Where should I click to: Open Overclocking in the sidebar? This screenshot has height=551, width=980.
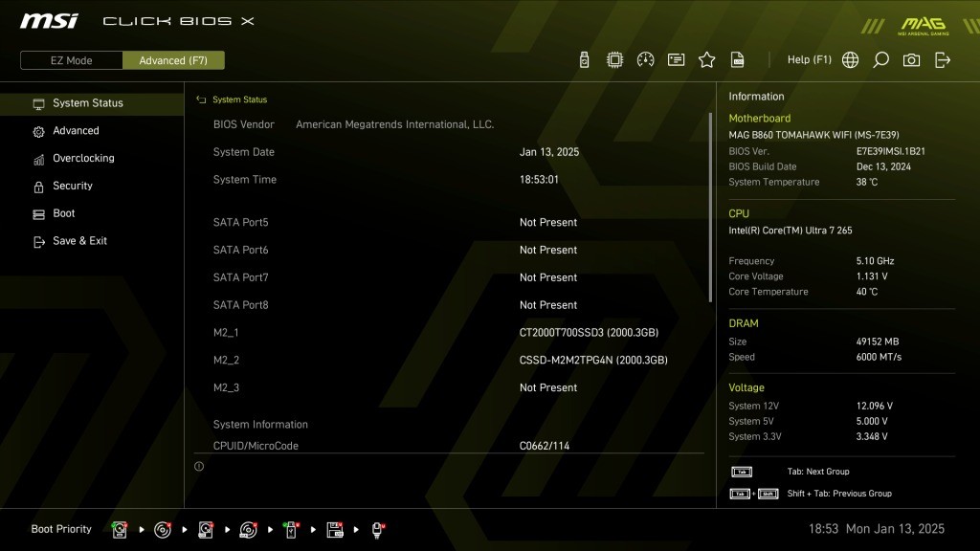pyautogui.click(x=83, y=159)
